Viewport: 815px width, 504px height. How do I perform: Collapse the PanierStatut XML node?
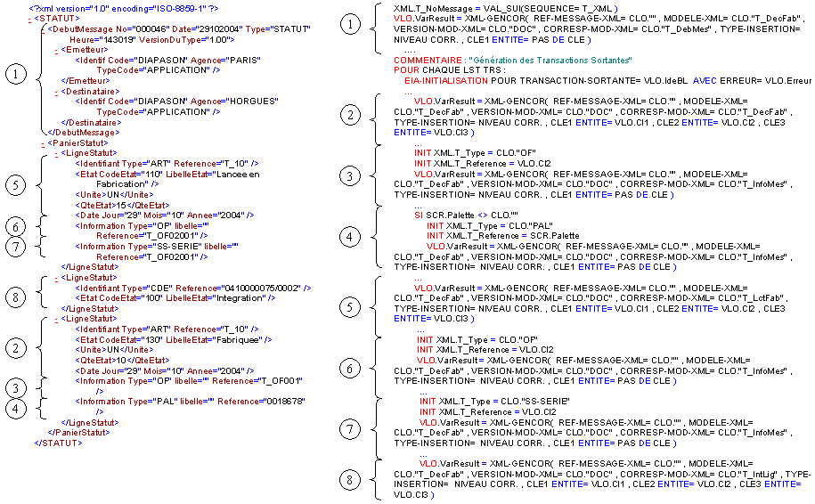tap(44, 142)
